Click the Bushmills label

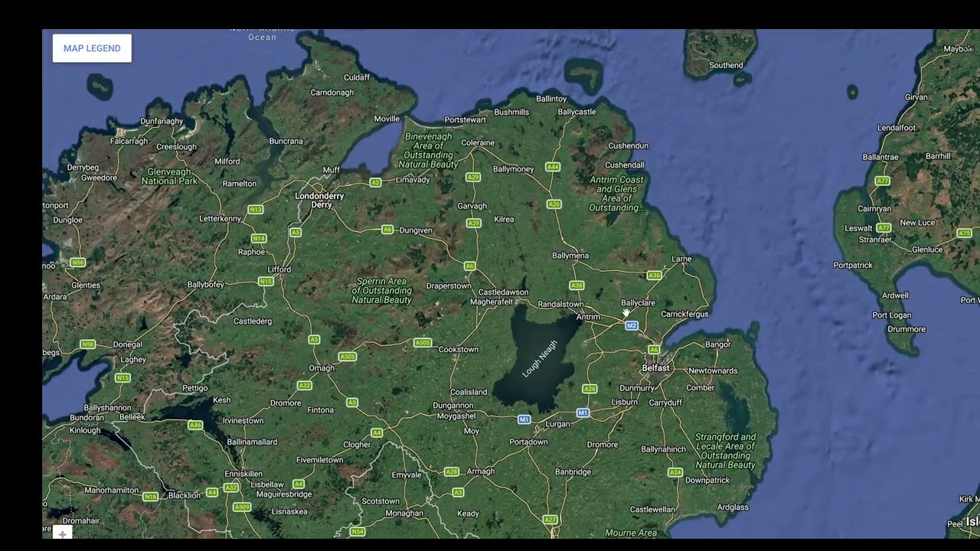click(512, 112)
